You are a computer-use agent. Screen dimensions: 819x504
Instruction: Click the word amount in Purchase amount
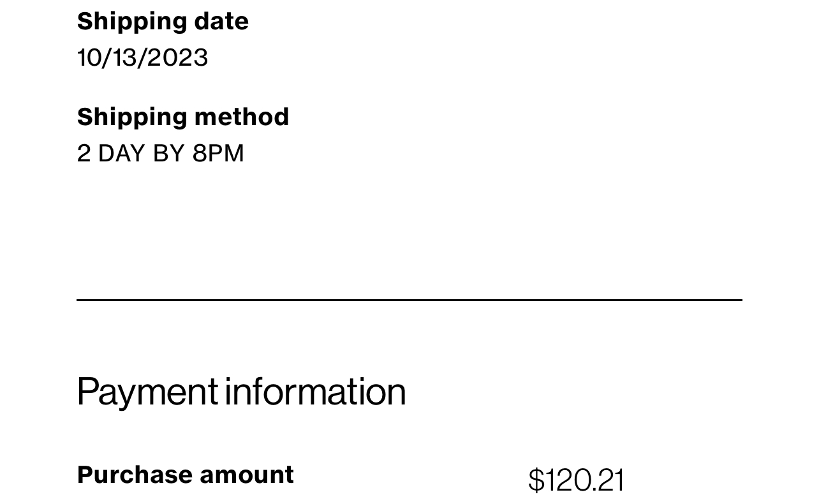click(x=247, y=475)
